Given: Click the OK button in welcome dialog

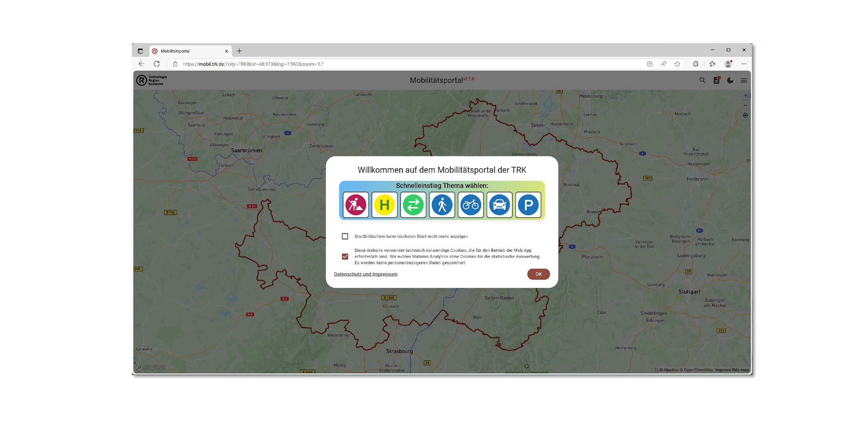Looking at the screenshot, I should click(x=538, y=274).
